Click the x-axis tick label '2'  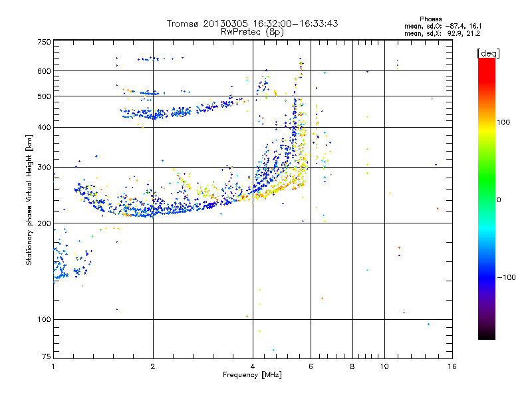[x=153, y=366]
